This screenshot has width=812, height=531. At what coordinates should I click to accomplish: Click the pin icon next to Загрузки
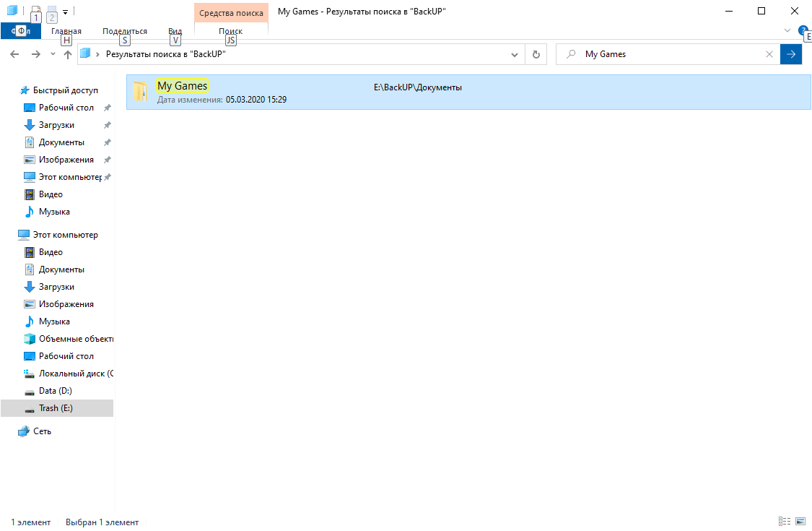[108, 125]
